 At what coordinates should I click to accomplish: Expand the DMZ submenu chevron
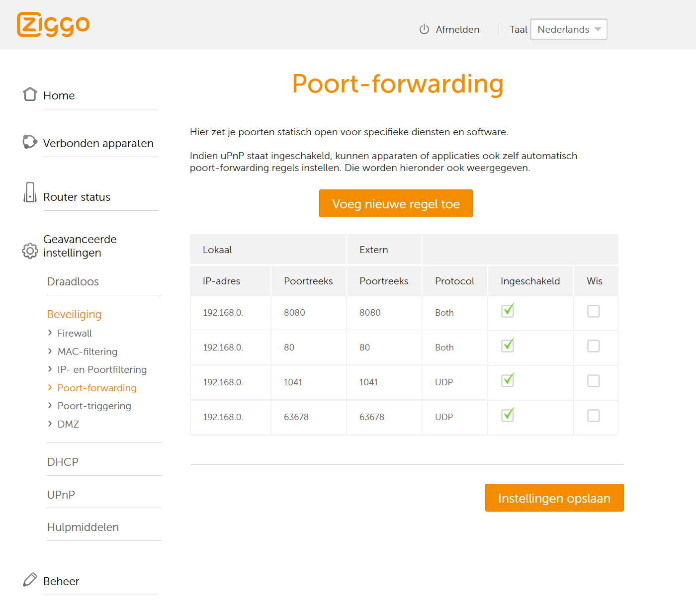coord(50,424)
